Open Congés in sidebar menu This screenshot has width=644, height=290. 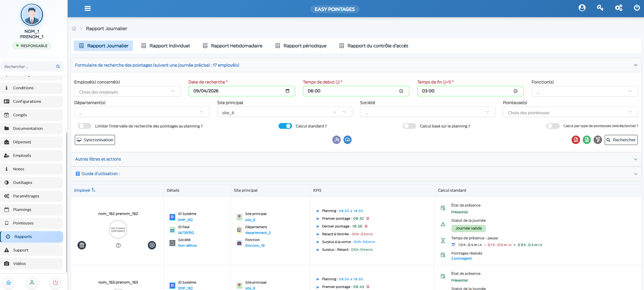(32, 115)
